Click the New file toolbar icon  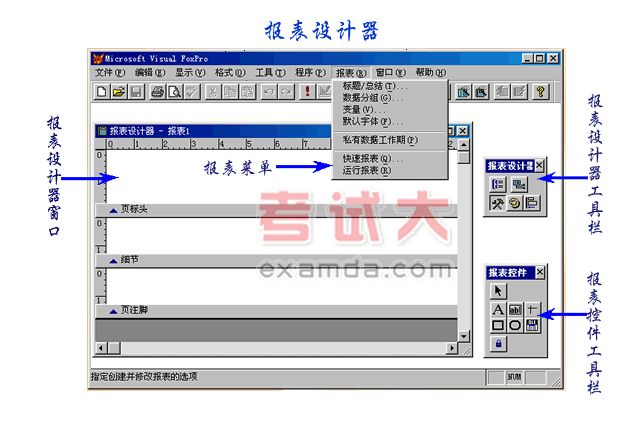101,92
